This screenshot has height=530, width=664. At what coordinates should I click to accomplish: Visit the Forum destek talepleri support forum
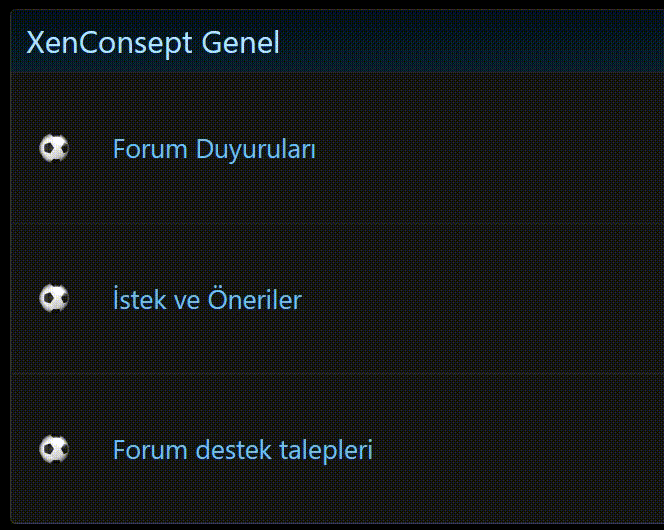pyautogui.click(x=242, y=450)
